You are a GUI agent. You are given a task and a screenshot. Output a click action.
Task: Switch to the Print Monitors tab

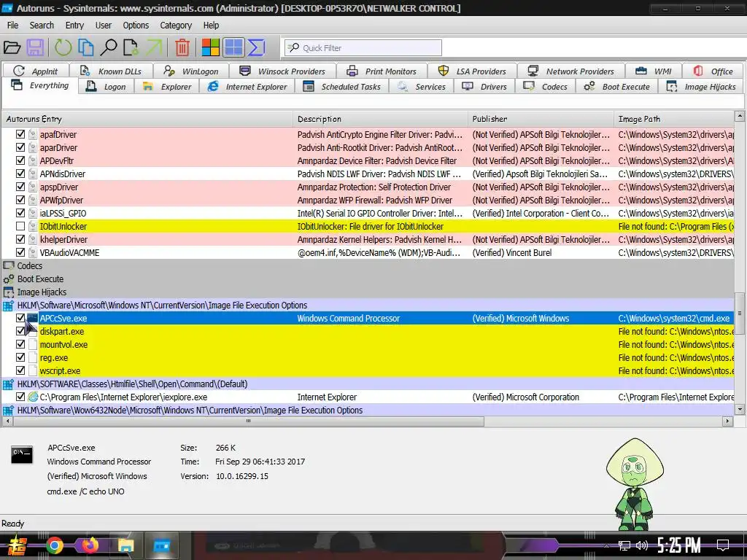(382, 71)
